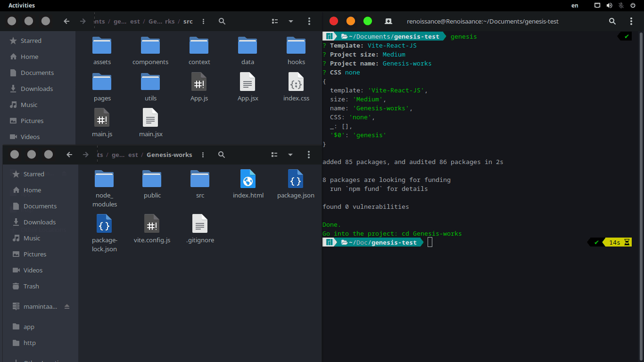Open the Activities overview
This screenshot has height=362, width=644.
tap(22, 6)
